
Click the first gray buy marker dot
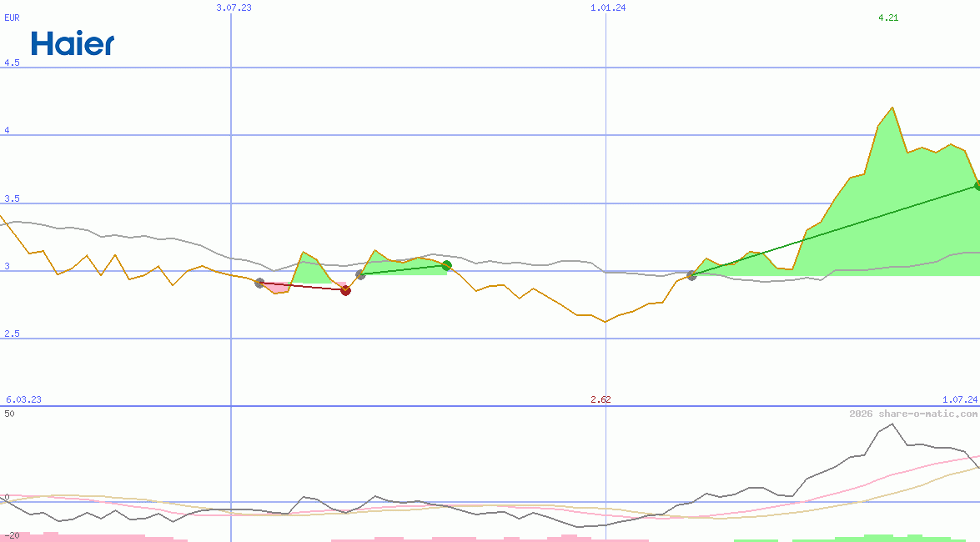[259, 284]
